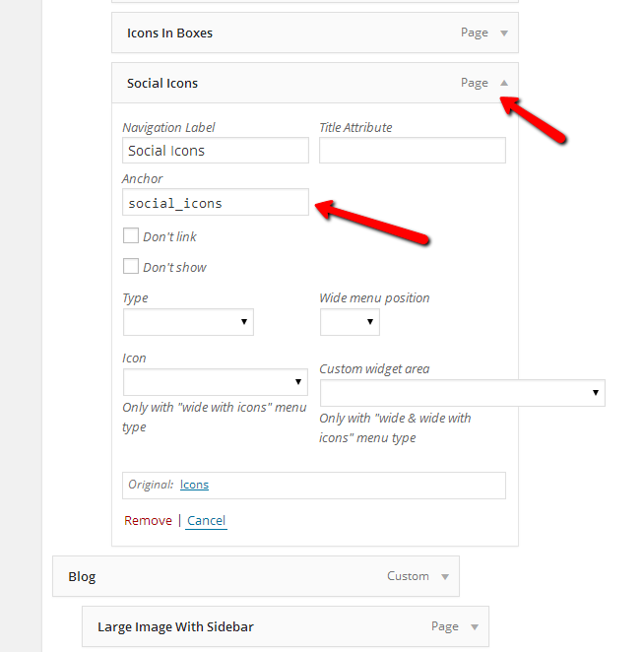
Task: Click the Large Image With Sidebar title
Action: (x=176, y=626)
